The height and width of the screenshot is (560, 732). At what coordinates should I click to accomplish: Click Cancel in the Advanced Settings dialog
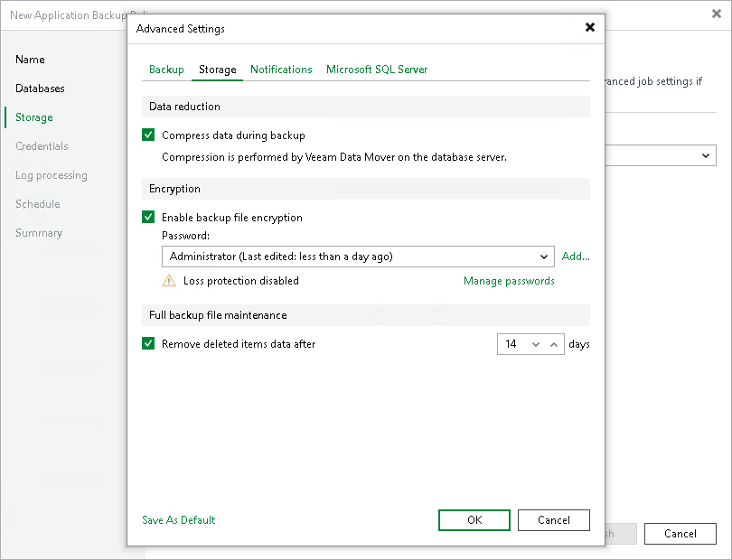(554, 519)
